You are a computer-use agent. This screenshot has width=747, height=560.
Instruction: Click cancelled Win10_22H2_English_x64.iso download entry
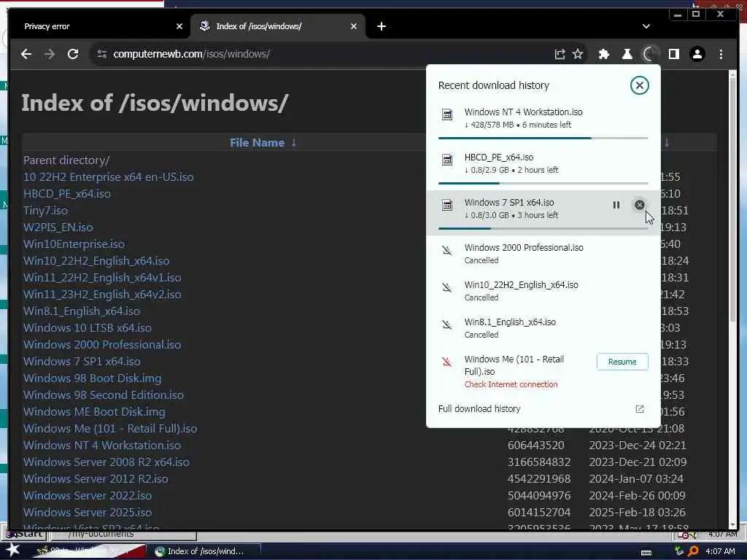(543, 291)
